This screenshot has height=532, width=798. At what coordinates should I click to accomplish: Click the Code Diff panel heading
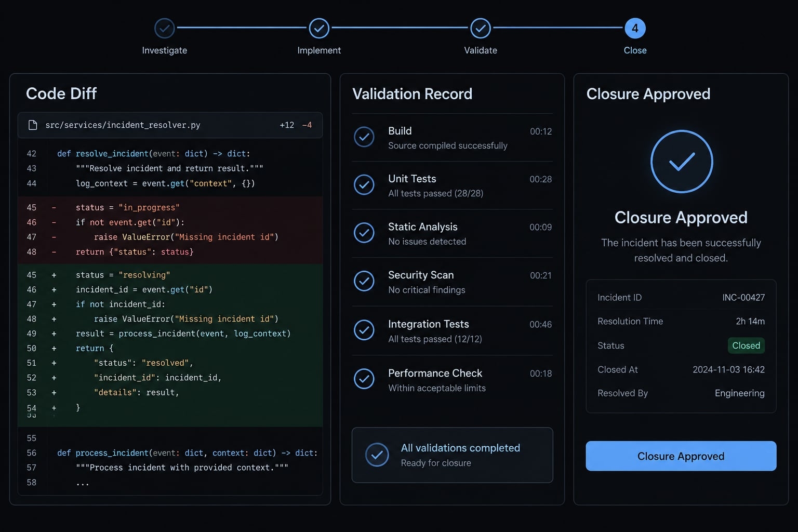(61, 94)
